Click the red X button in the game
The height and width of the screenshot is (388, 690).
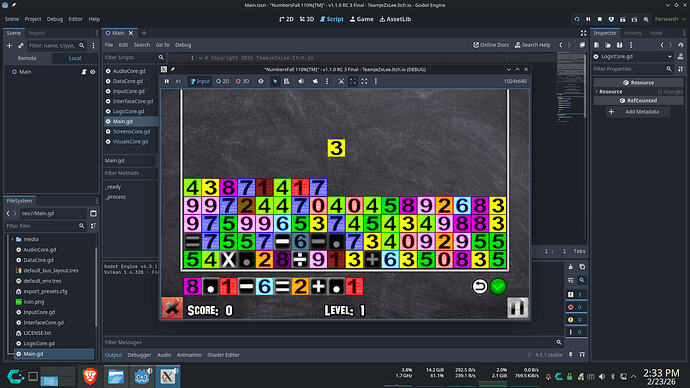[x=172, y=307]
